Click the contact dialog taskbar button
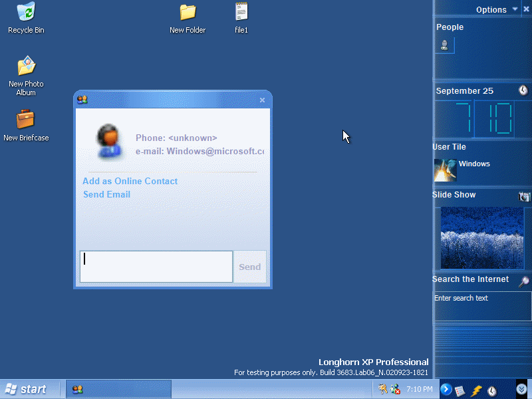Screen dimensions: 532x399 (118, 389)
